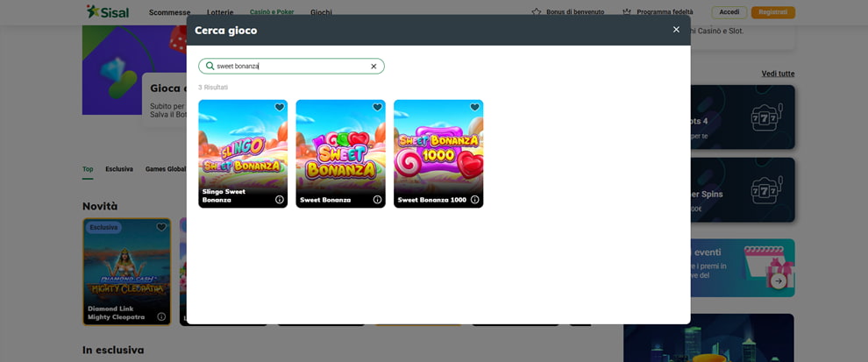Open info for Sweet Bonanza game
Viewport: 868px width, 362px height.
coord(377,200)
